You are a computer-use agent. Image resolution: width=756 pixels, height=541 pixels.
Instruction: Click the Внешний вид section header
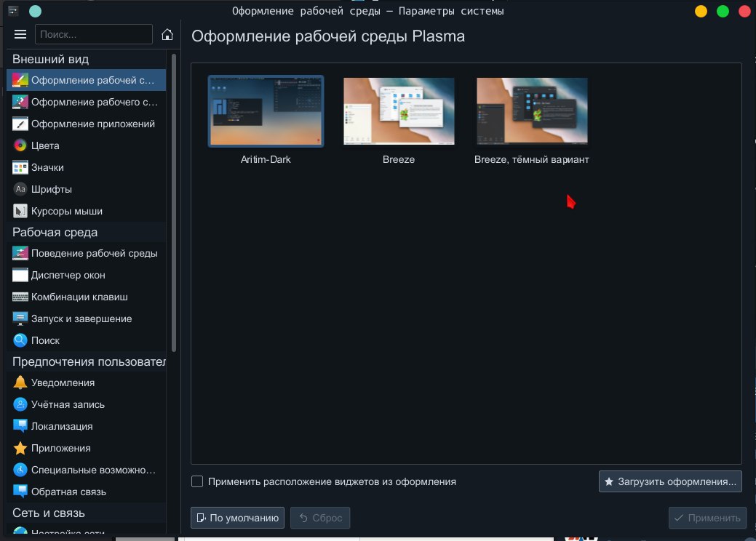(51, 59)
